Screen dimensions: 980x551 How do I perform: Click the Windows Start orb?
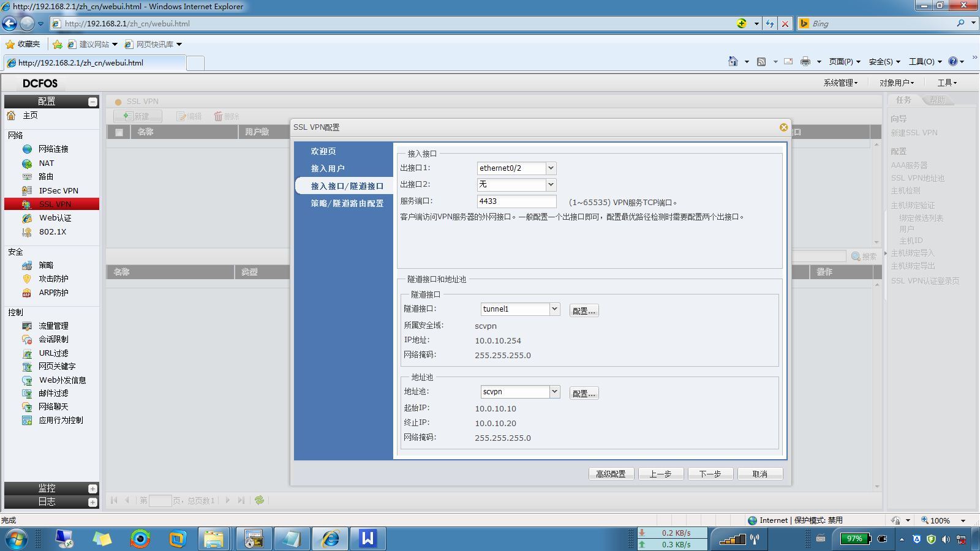click(17, 539)
